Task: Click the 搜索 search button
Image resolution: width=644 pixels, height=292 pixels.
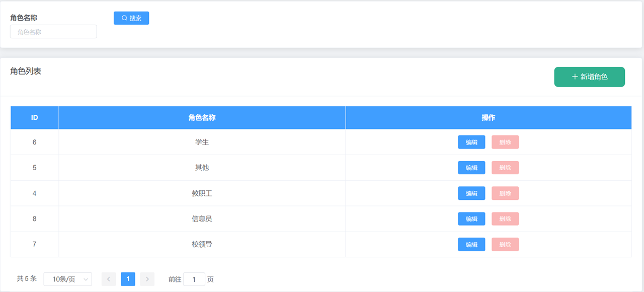Action: (131, 18)
